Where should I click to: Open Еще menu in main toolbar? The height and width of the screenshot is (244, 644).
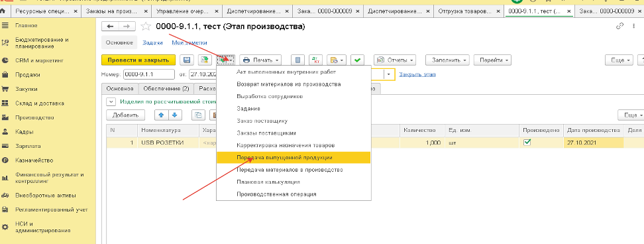(619, 60)
